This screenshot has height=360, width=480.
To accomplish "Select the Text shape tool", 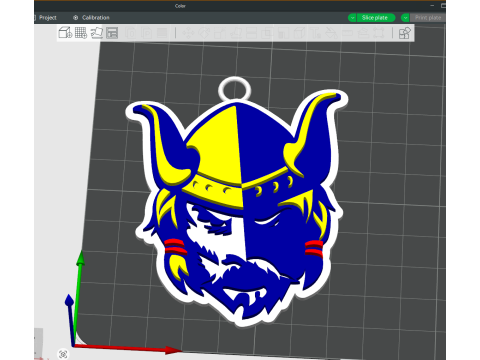I will click(x=314, y=33).
